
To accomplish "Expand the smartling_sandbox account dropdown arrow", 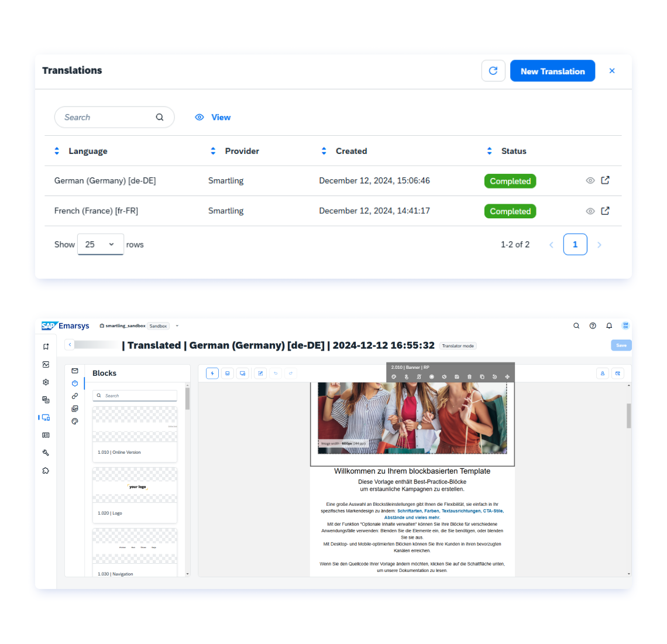I will (177, 326).
